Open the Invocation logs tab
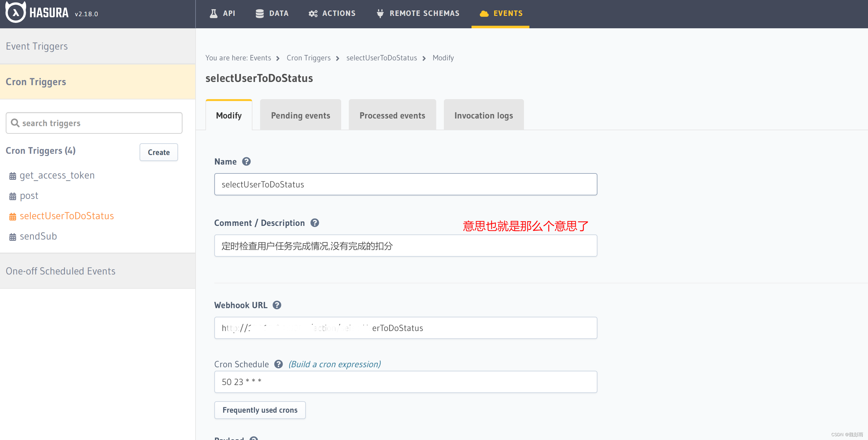This screenshot has width=868, height=440. tap(484, 115)
